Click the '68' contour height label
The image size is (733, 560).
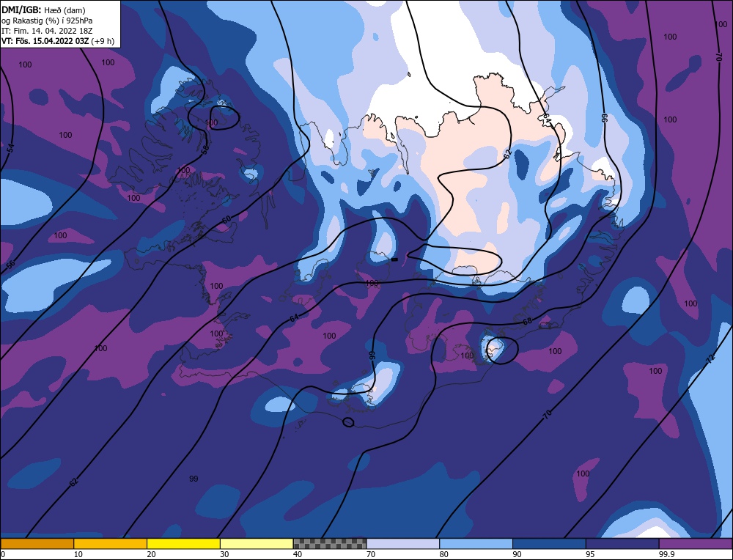(x=527, y=321)
